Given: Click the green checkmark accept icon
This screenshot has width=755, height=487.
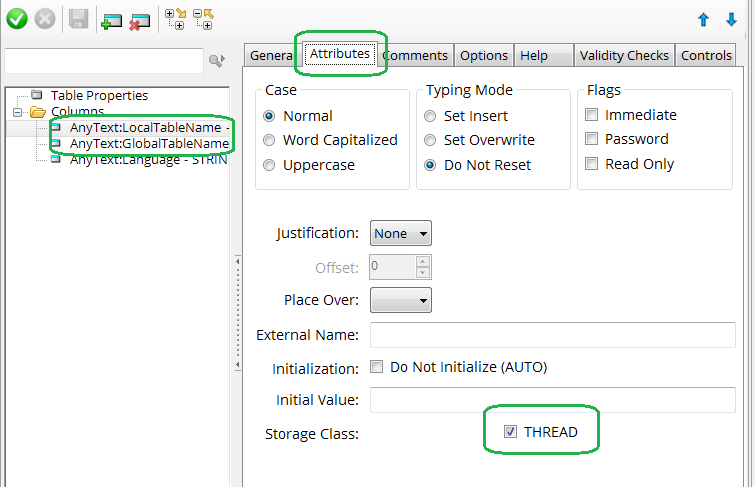Looking at the screenshot, I should [x=16, y=18].
